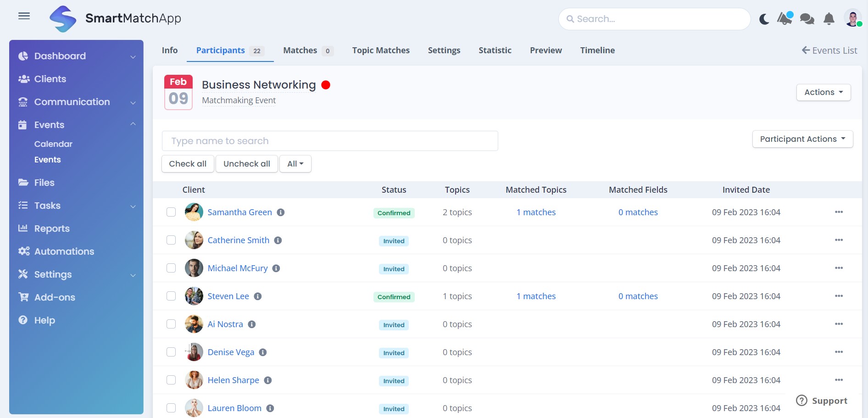Click the Automations gear icon
Viewport: 868px width, 418px height.
tap(24, 251)
